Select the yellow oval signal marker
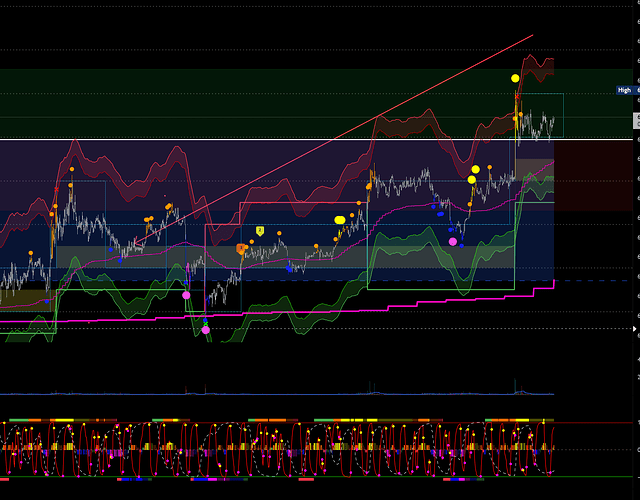640x500 pixels. coord(339,219)
